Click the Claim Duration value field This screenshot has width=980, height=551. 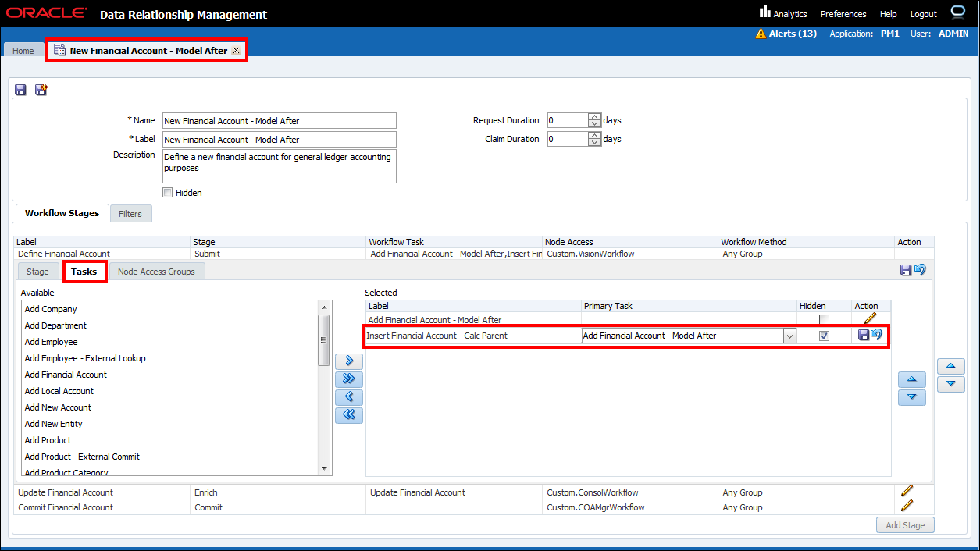pyautogui.click(x=568, y=139)
